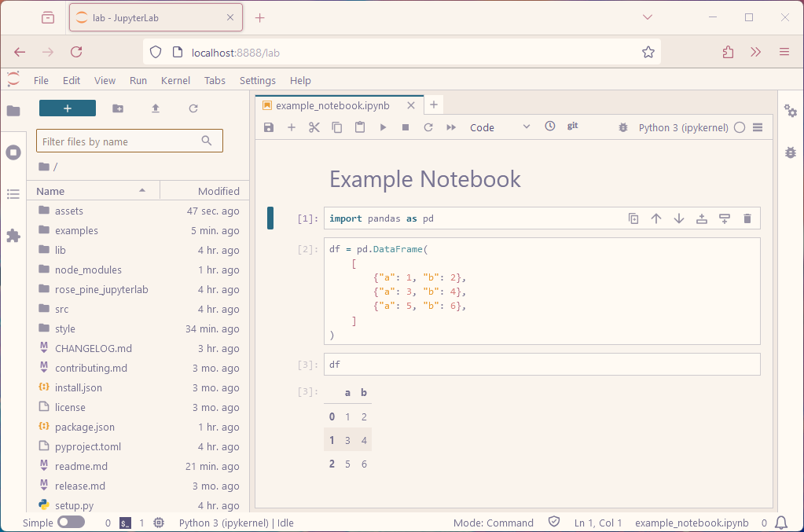804x532 pixels.
Task: Close the example_notebook.ipynb tab
Action: (x=411, y=105)
